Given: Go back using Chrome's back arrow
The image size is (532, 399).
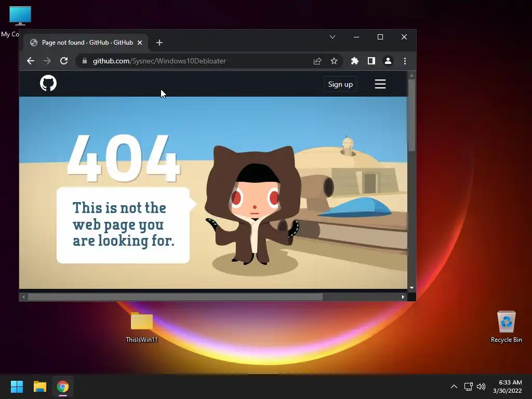Looking at the screenshot, I should (x=31, y=61).
